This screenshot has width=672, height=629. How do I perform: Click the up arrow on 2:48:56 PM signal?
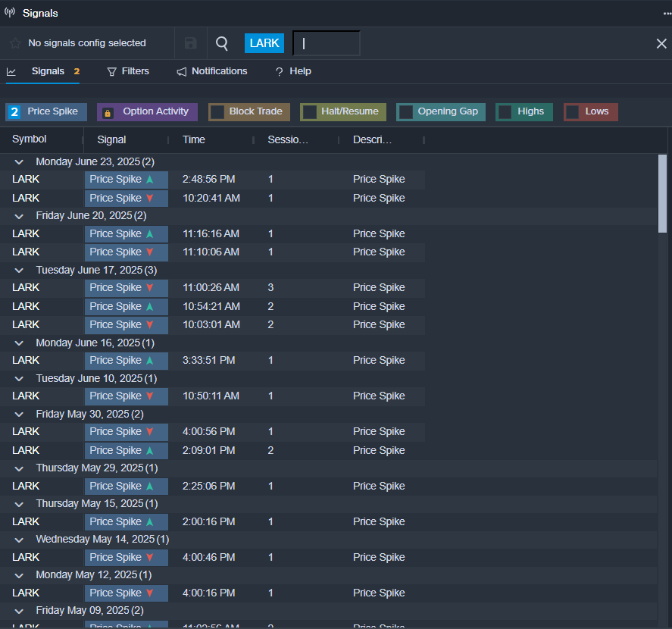pos(149,179)
